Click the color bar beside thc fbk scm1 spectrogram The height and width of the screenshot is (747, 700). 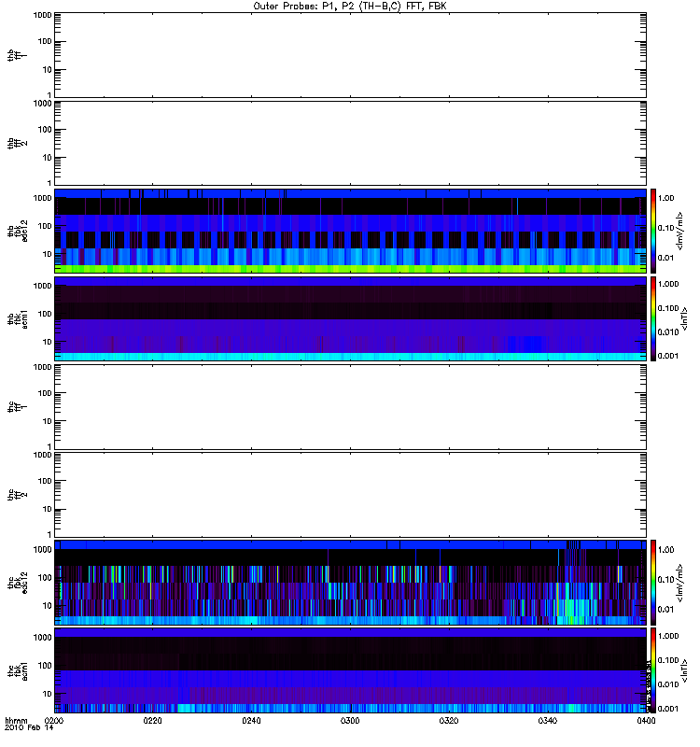[x=653, y=670]
